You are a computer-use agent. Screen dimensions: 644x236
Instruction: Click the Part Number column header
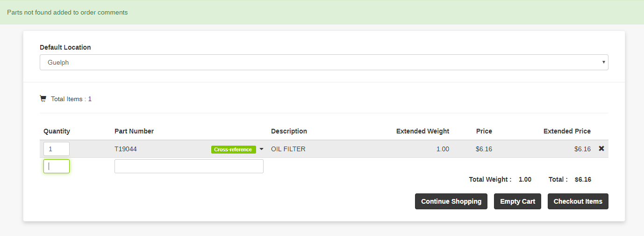(134, 131)
